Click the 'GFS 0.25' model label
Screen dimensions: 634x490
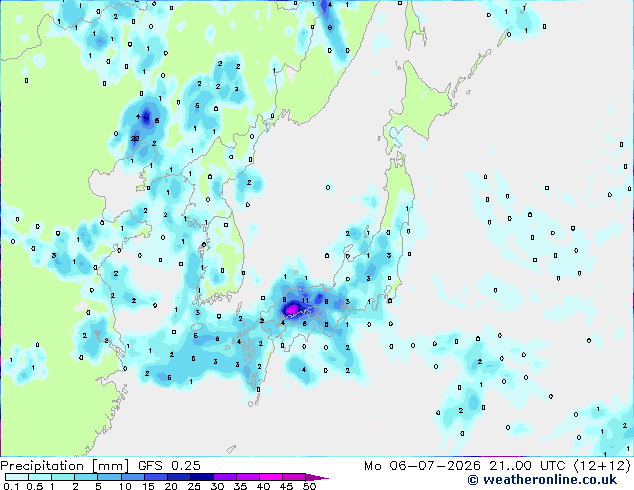tap(169, 466)
